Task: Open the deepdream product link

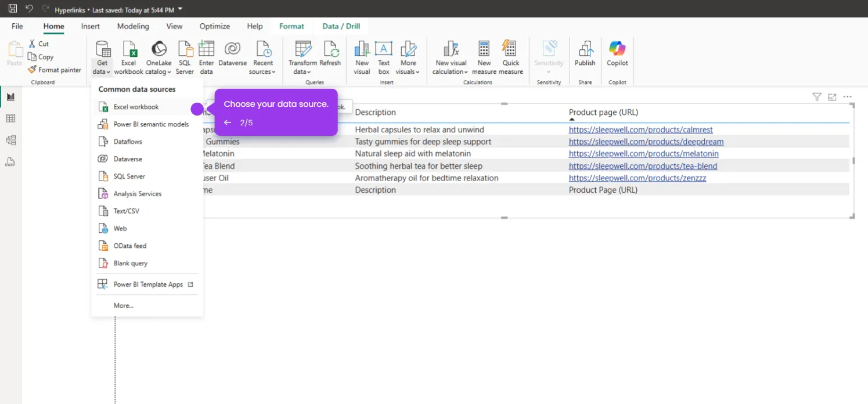Action: tap(646, 142)
